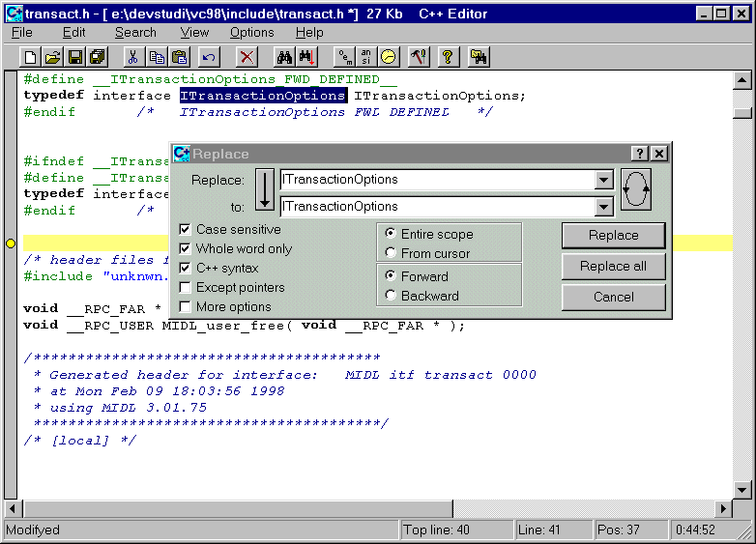
Task: Open the Search menu
Action: coord(135,33)
